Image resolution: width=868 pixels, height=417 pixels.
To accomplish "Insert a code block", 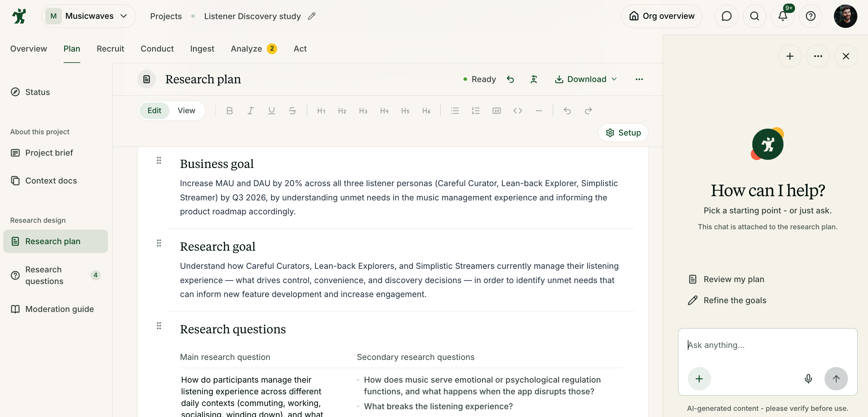I will [518, 111].
